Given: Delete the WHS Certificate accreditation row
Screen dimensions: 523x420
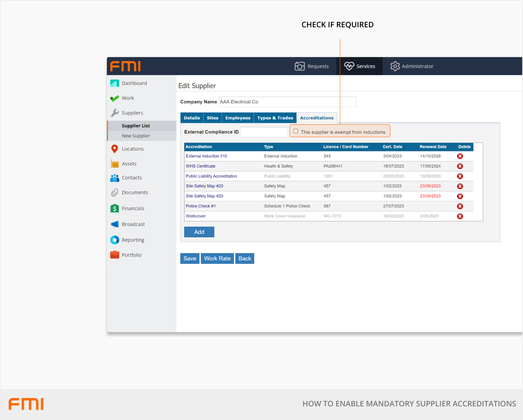Looking at the screenshot, I should (x=460, y=166).
